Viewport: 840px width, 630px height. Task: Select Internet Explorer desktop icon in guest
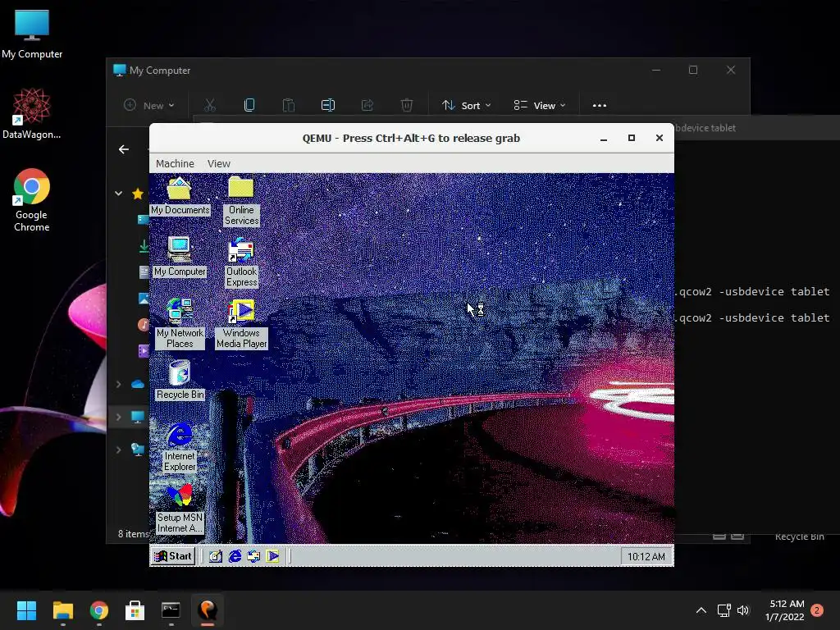(x=180, y=447)
